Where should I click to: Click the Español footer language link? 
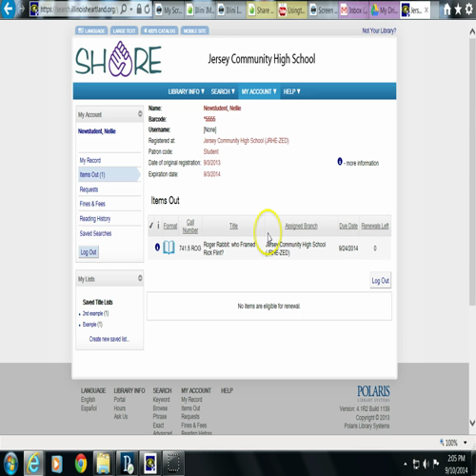[x=89, y=408]
